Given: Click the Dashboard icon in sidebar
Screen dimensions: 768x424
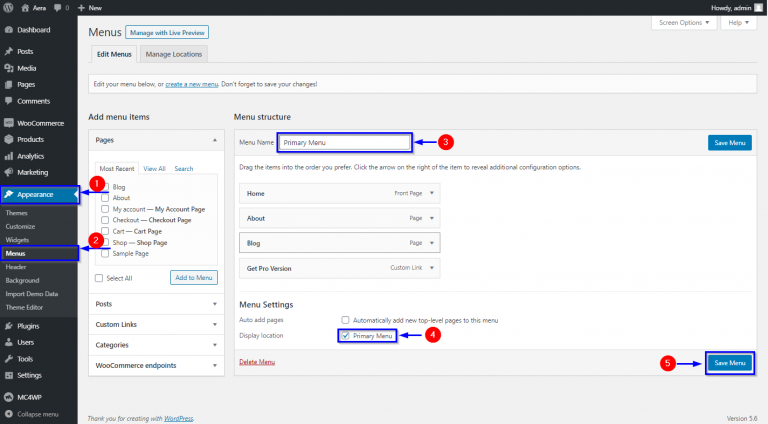Looking at the screenshot, I should [x=9, y=30].
